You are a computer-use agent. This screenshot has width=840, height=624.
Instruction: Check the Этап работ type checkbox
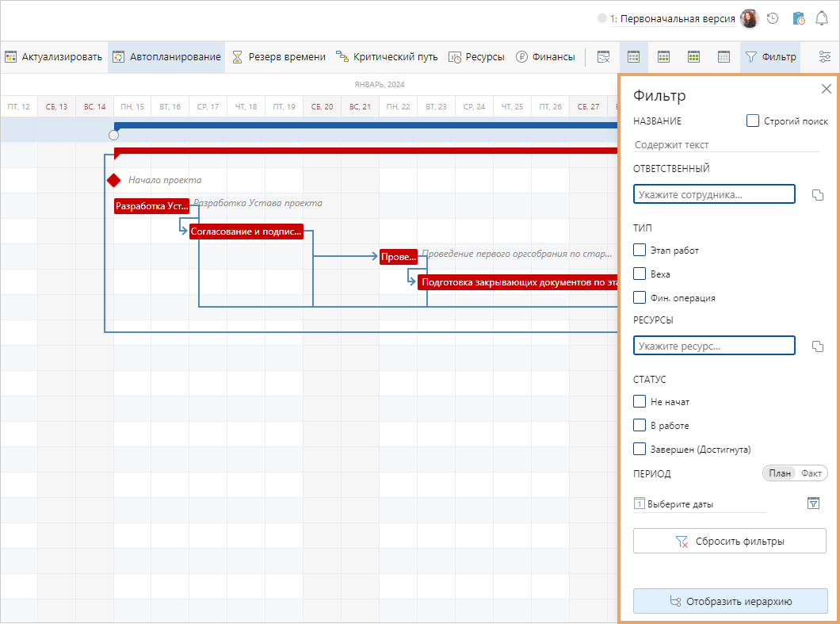(640, 251)
